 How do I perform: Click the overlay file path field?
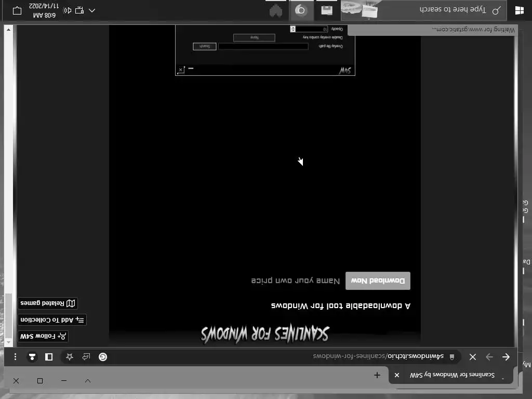(x=263, y=46)
